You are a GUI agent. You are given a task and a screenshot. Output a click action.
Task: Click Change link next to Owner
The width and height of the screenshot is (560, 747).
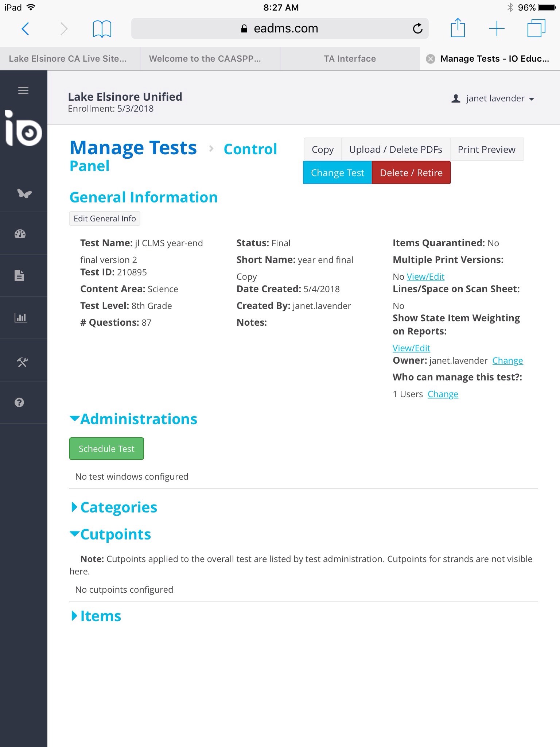pyautogui.click(x=507, y=361)
